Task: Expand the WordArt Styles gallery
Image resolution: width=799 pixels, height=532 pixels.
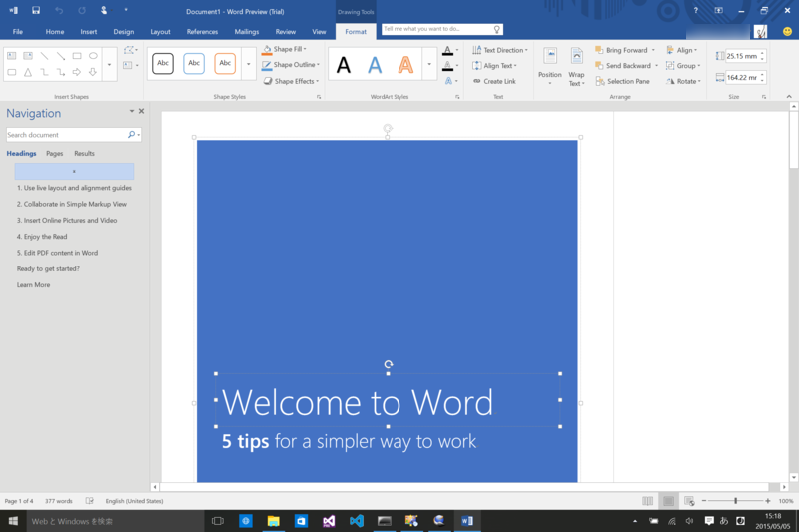Action: click(x=429, y=64)
